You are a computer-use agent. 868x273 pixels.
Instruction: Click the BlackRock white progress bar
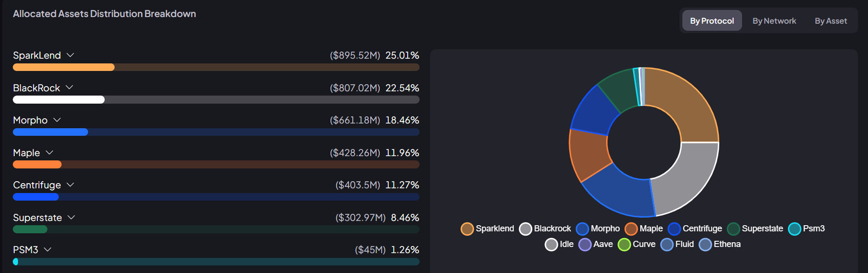[59, 99]
